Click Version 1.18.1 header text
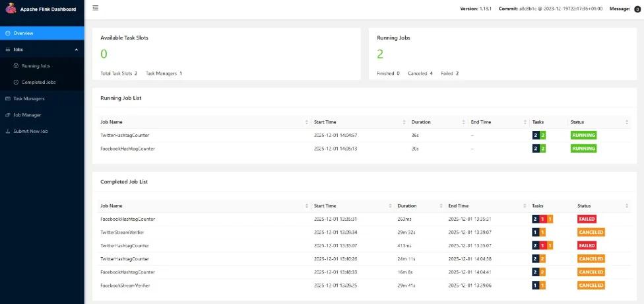 tap(476, 9)
